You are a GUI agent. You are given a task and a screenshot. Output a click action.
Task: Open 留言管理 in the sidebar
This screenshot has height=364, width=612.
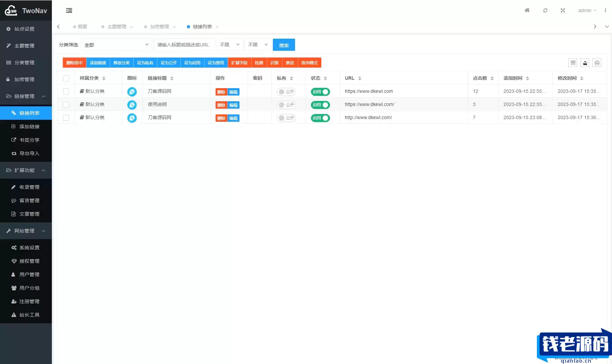(x=26, y=201)
